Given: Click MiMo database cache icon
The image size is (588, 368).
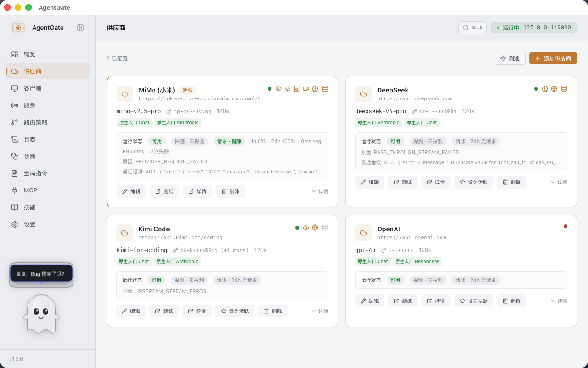Looking at the screenshot, I should 325,89.
